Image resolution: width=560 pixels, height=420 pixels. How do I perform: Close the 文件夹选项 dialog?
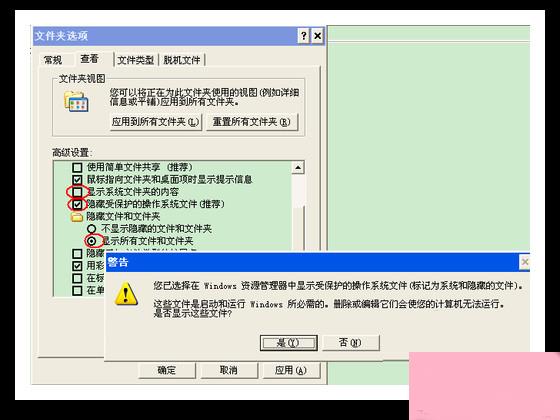pyautogui.click(x=317, y=36)
